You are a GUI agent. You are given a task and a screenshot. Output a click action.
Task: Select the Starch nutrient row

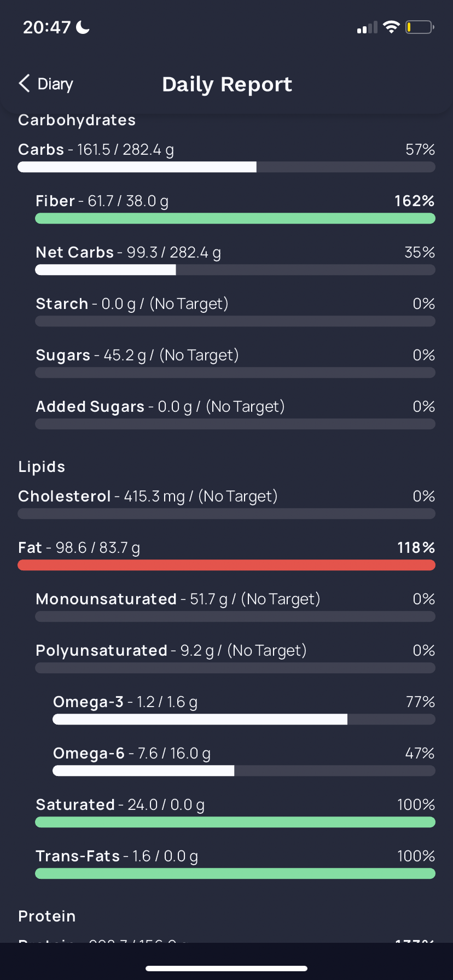point(235,312)
